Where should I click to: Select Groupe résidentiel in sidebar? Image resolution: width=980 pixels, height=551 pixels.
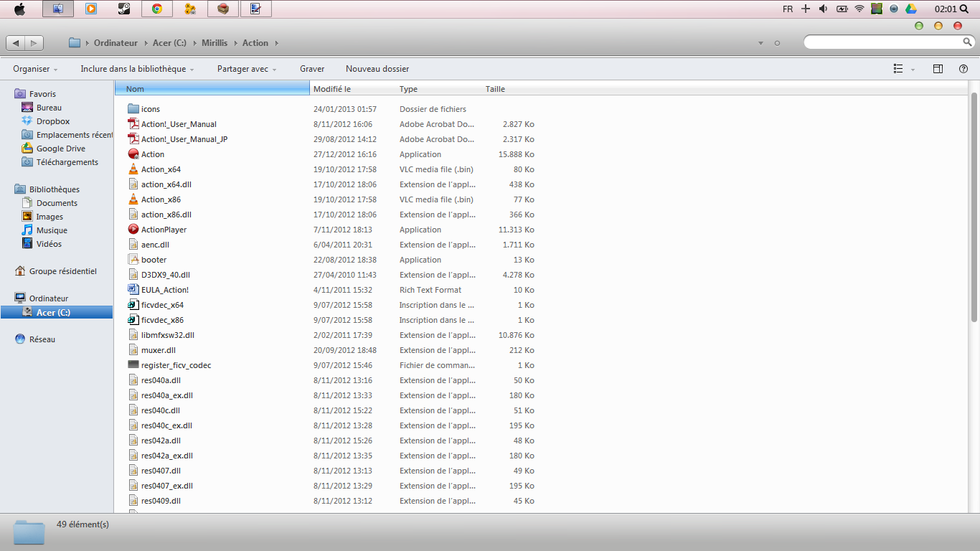(x=62, y=271)
